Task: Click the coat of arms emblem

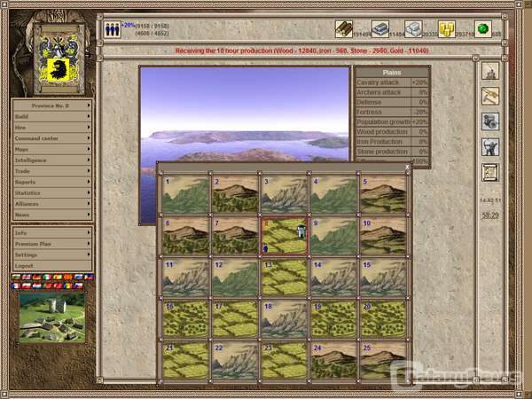Action: click(x=59, y=59)
